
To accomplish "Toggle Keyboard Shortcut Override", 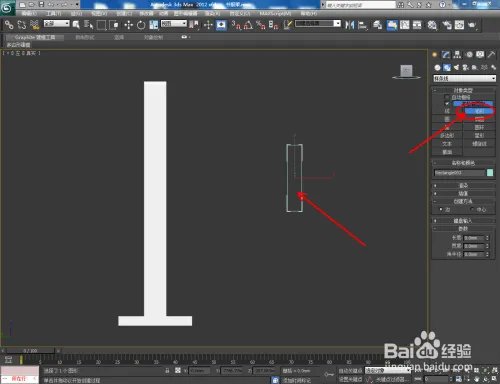I will [x=221, y=25].
